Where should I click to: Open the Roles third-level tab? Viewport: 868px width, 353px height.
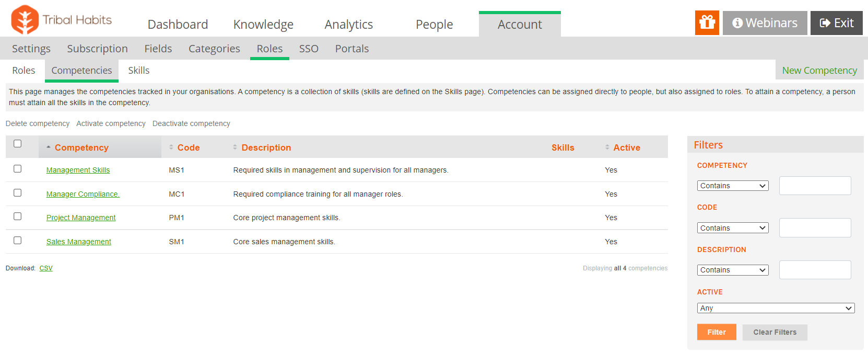tap(24, 71)
